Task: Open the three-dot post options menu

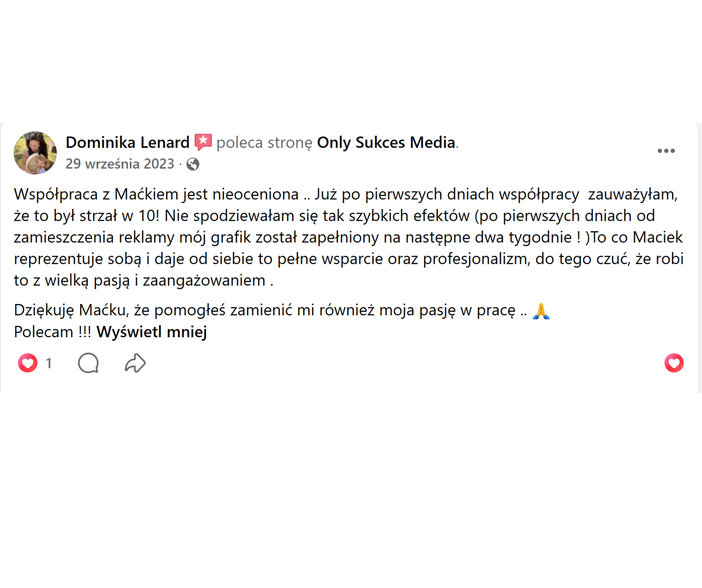Action: pos(666,151)
